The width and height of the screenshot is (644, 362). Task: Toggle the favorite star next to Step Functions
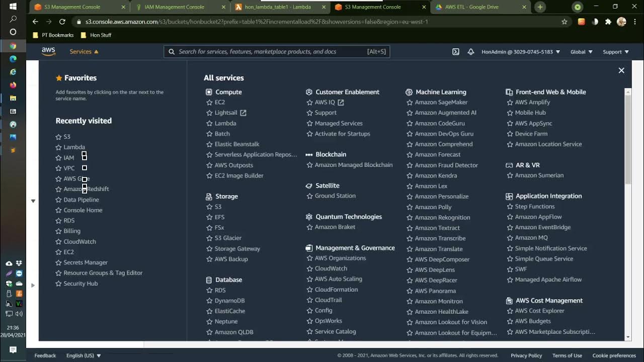(x=510, y=207)
